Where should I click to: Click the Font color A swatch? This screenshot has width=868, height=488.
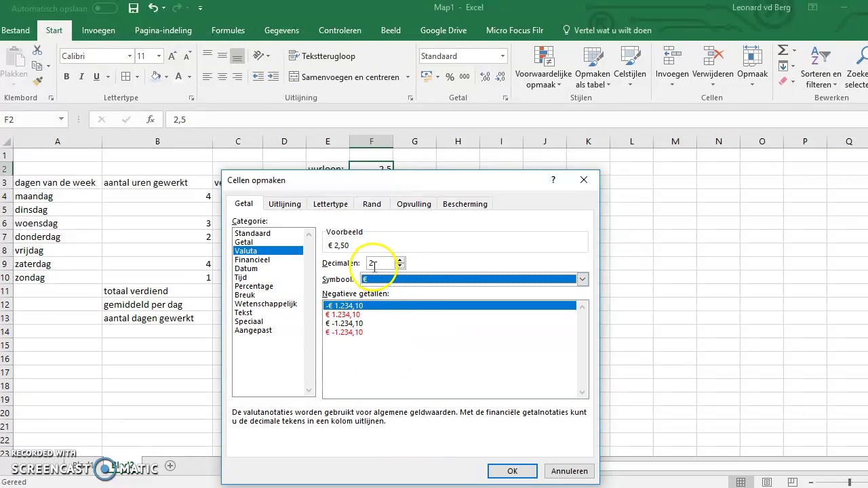[178, 77]
